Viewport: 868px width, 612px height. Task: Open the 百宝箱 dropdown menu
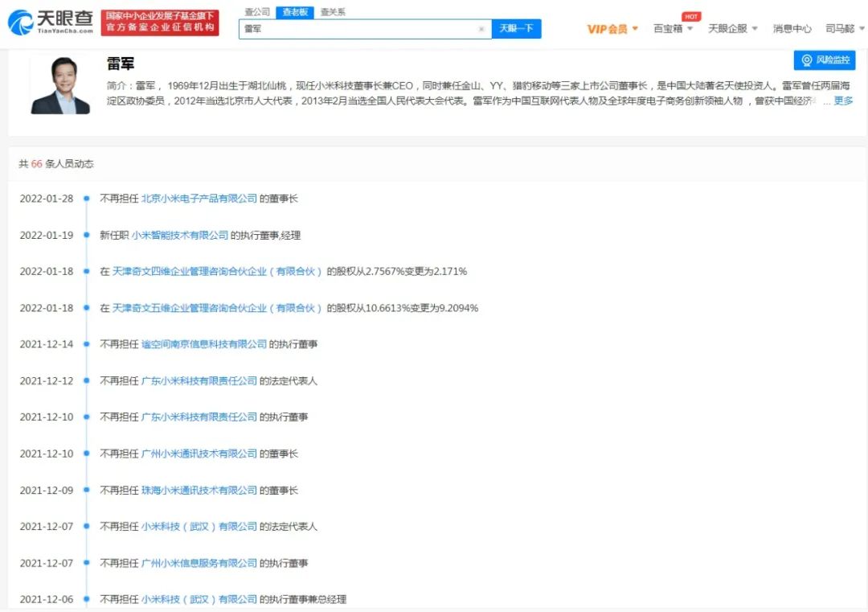(x=674, y=28)
